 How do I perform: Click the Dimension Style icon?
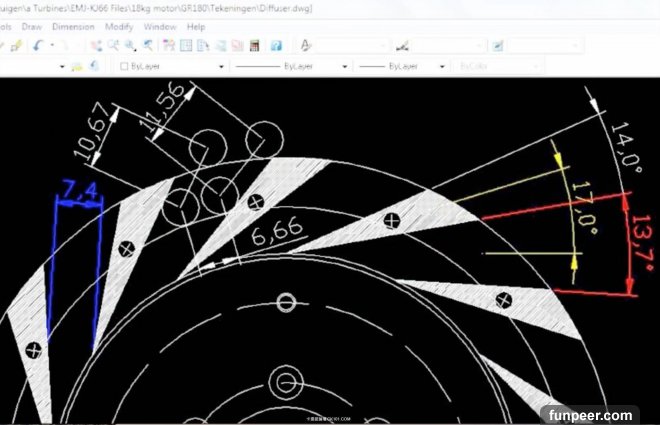click(x=403, y=46)
